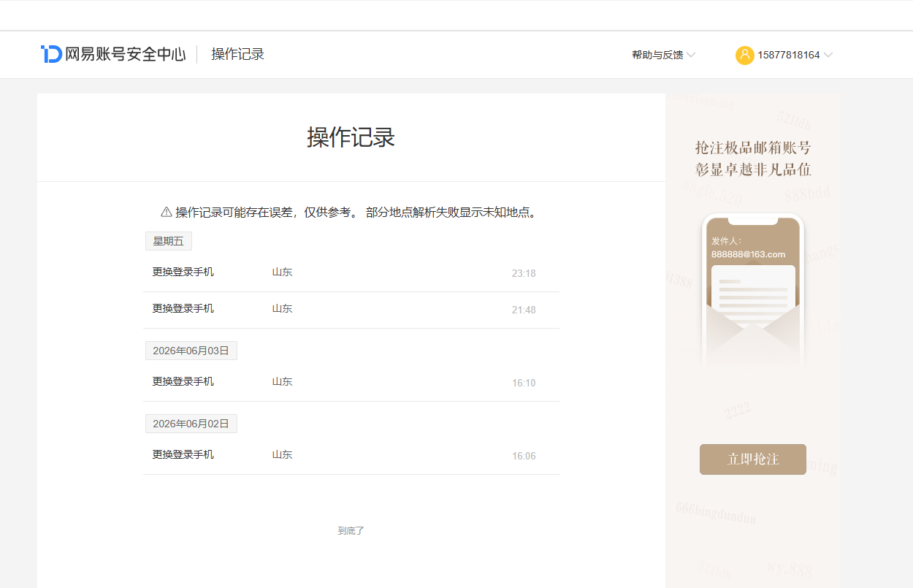Viewport: 913px width, 588px height.
Task: Click the 到底了 end-of-list text
Action: 351,531
